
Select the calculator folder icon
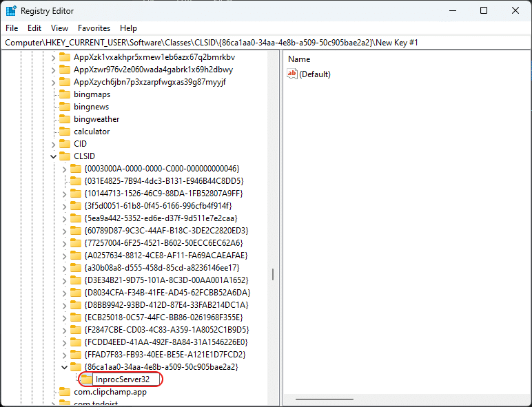(x=65, y=132)
